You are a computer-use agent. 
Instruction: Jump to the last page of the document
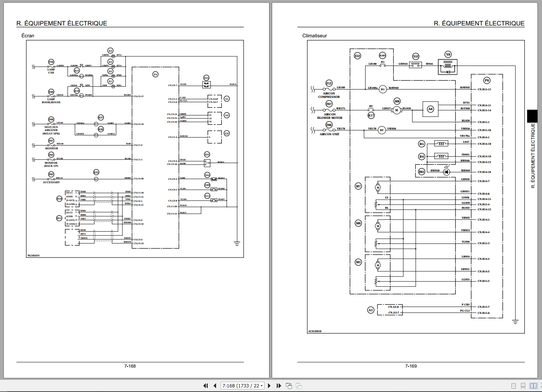click(278, 386)
